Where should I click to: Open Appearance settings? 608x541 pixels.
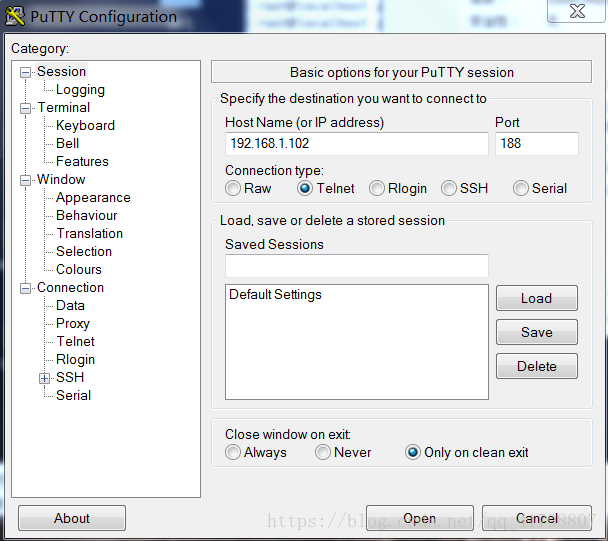(x=93, y=197)
